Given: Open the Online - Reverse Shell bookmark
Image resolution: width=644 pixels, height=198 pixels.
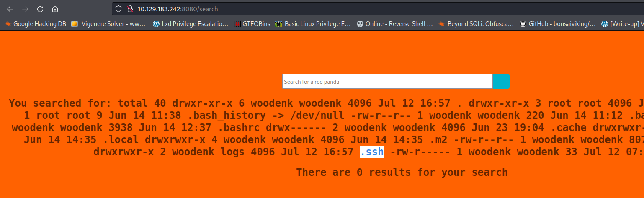Looking at the screenshot, I should 394,24.
